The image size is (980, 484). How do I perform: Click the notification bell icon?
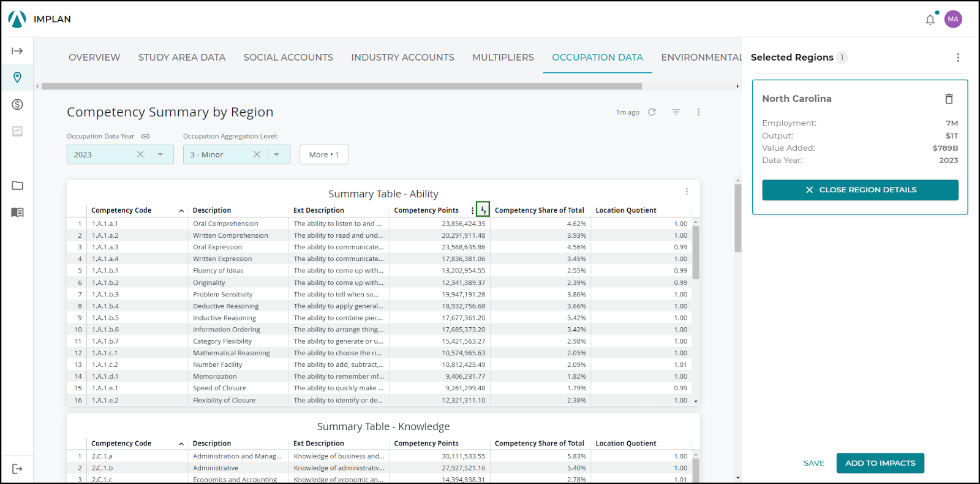click(x=930, y=20)
